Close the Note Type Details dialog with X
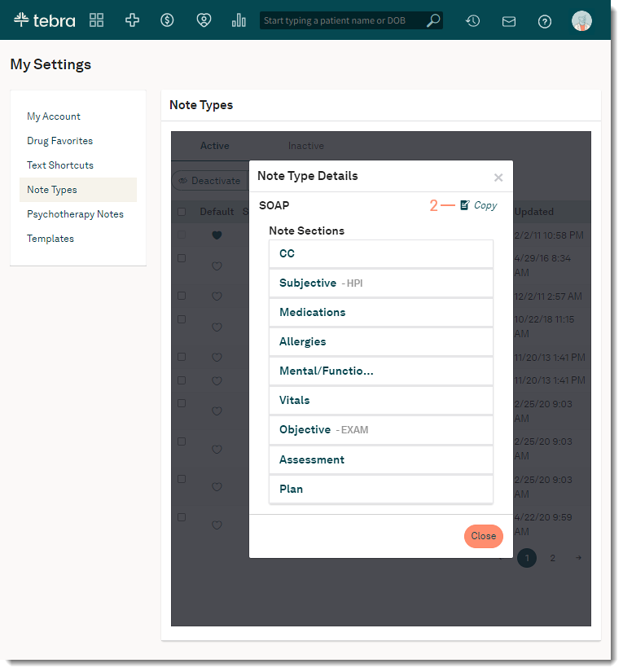Viewport: 623px width, 672px height. click(x=498, y=178)
